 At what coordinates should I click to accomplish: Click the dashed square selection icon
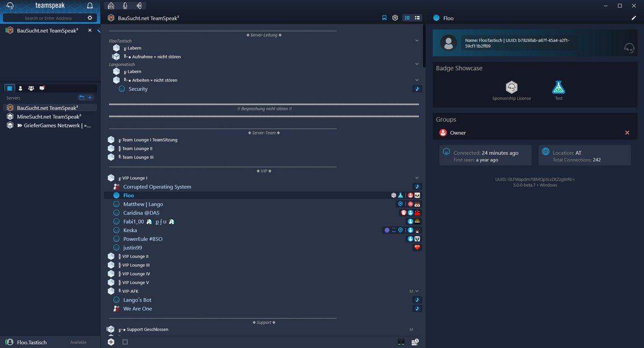(125, 342)
